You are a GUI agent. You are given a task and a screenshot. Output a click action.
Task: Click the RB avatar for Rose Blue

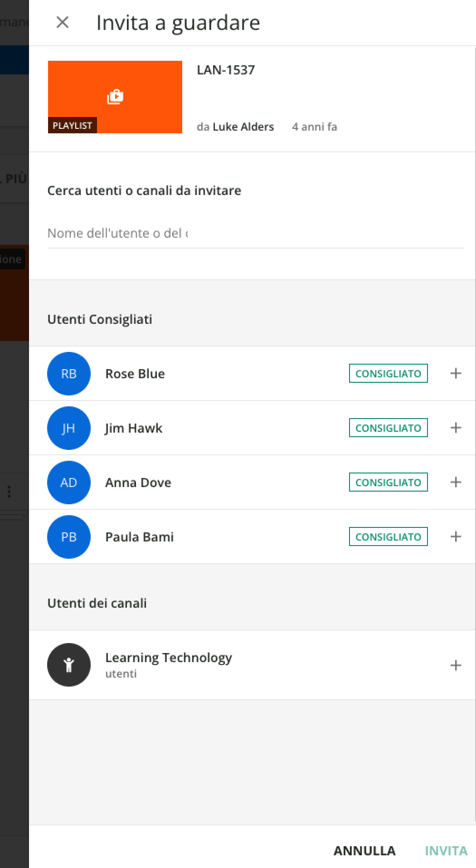(69, 374)
